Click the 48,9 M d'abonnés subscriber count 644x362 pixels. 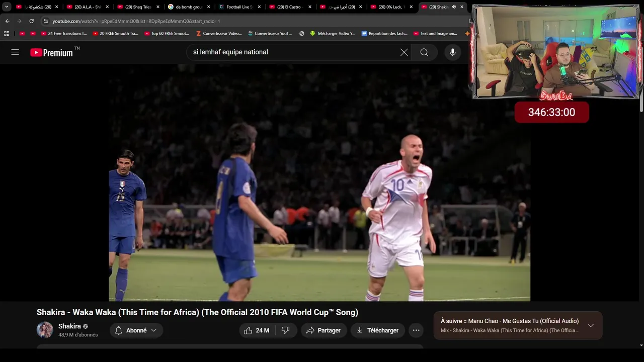78,335
